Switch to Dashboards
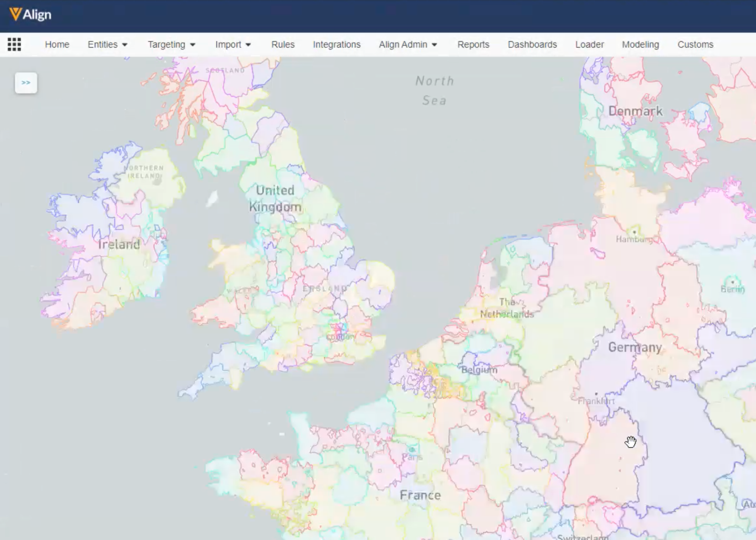 tap(532, 45)
